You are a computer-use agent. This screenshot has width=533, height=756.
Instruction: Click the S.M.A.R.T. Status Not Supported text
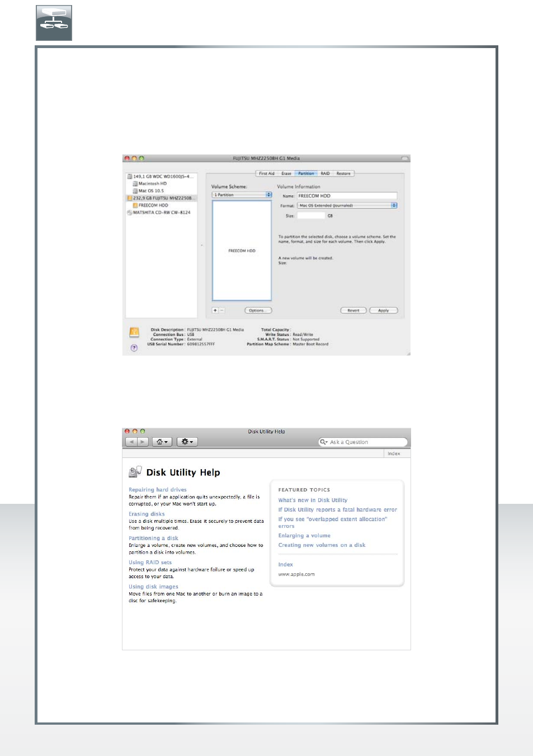306,339
